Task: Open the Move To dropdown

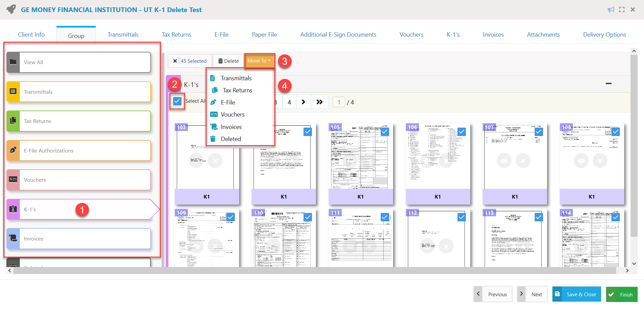Action: click(x=258, y=61)
